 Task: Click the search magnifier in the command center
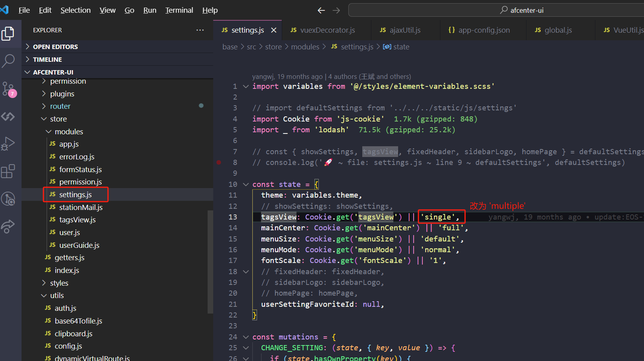click(x=504, y=10)
